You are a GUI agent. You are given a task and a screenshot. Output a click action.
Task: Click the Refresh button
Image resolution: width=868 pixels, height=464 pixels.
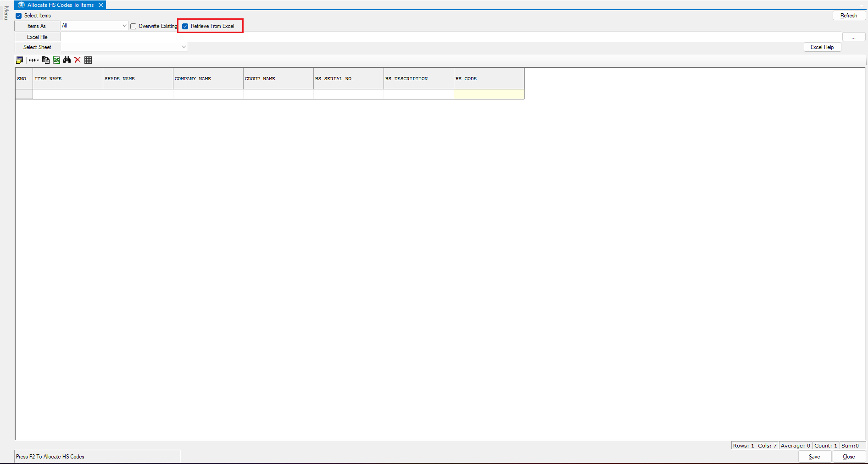tap(849, 16)
